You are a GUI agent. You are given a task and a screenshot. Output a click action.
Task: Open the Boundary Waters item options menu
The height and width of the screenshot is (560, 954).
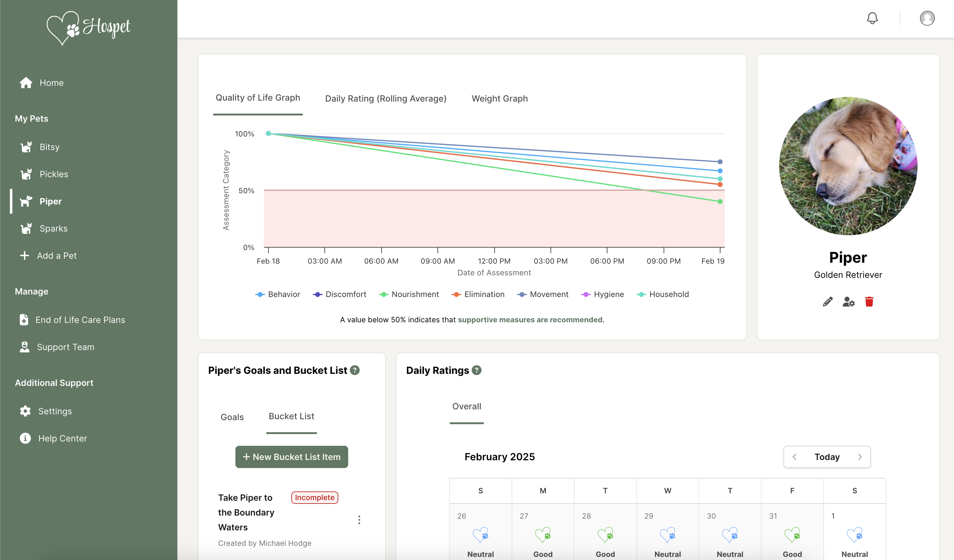pyautogui.click(x=359, y=520)
